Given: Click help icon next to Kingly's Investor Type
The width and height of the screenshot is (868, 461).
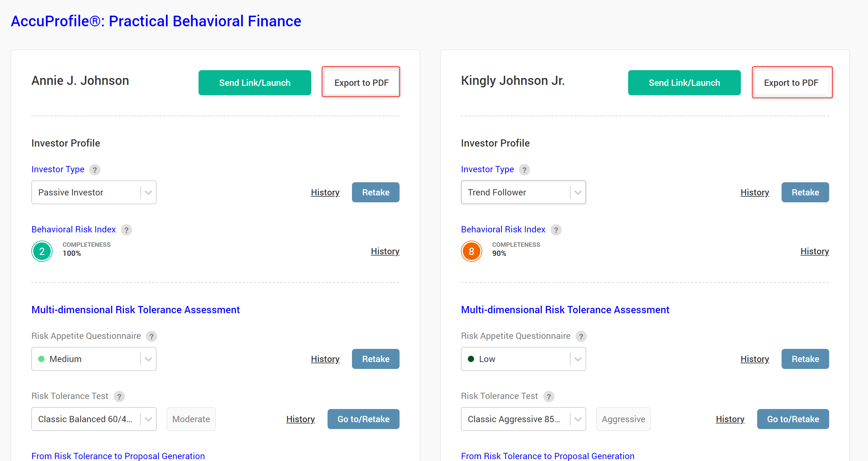Looking at the screenshot, I should point(524,169).
